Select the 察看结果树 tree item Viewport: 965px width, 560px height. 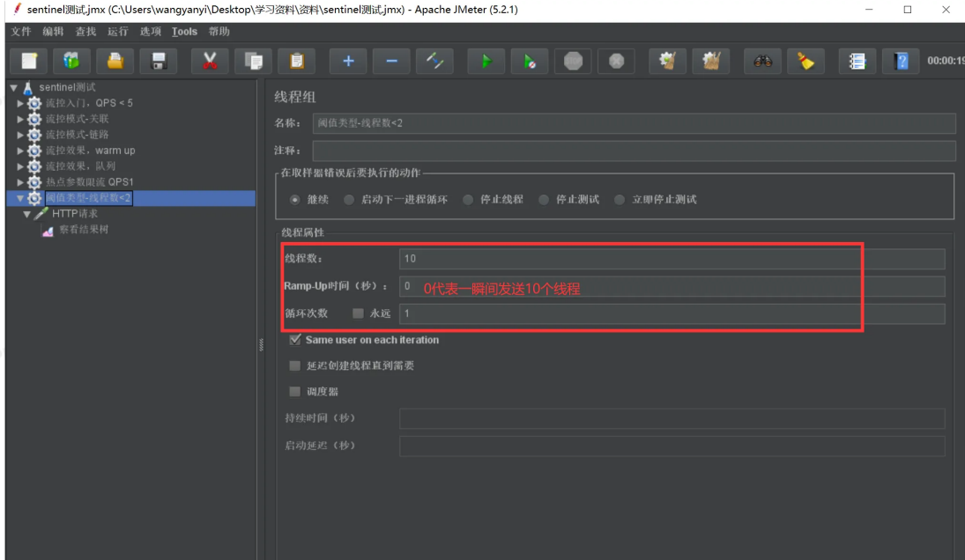point(84,230)
